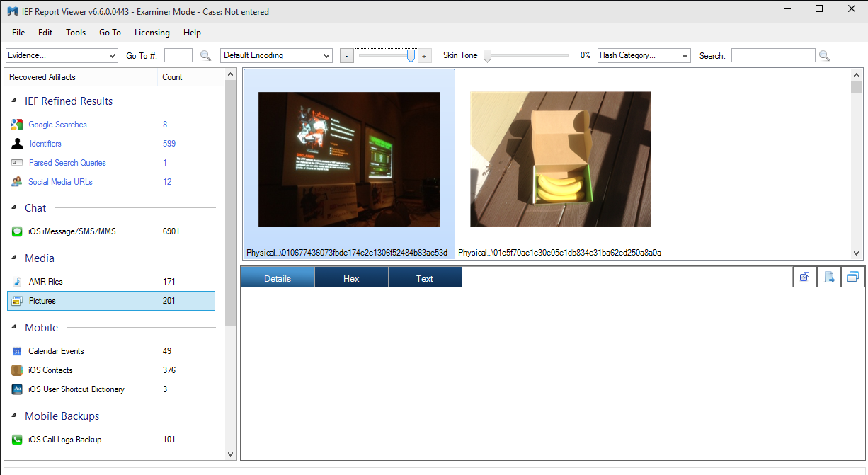Open the Identifiers link
The height and width of the screenshot is (475, 868).
coord(45,144)
